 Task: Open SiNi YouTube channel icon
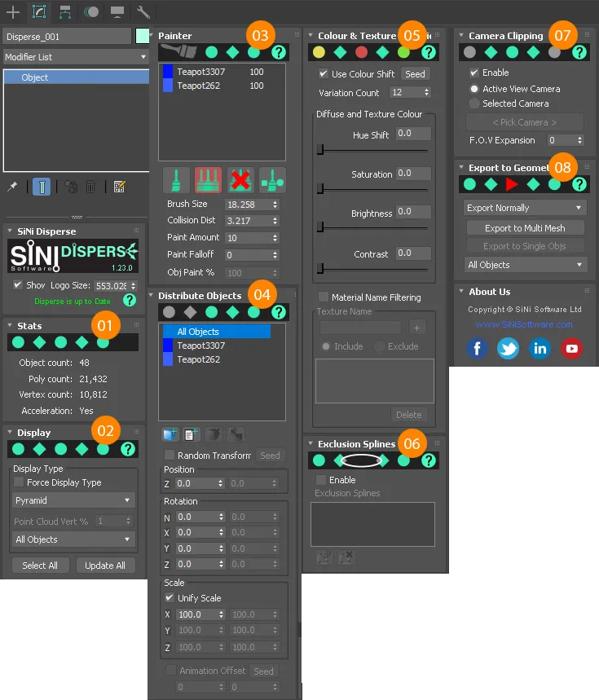[571, 348]
